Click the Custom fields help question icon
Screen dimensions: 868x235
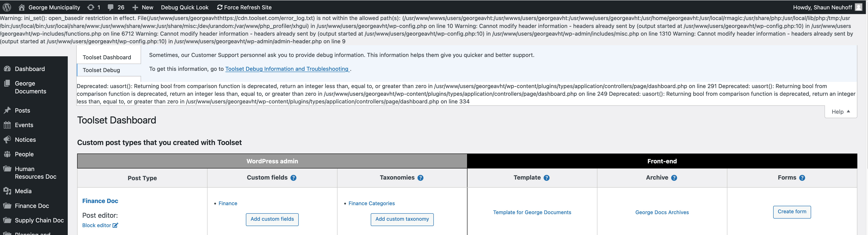(294, 178)
